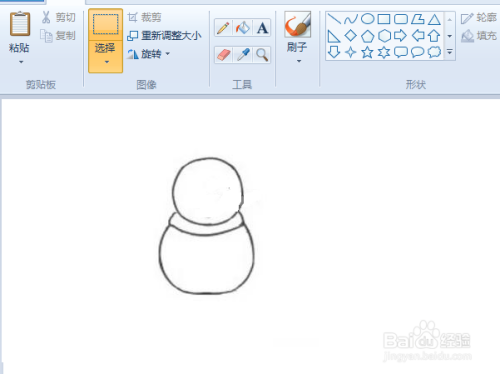Select the Five-point star shape
The height and width of the screenshot is (374, 500).
pos(367,52)
